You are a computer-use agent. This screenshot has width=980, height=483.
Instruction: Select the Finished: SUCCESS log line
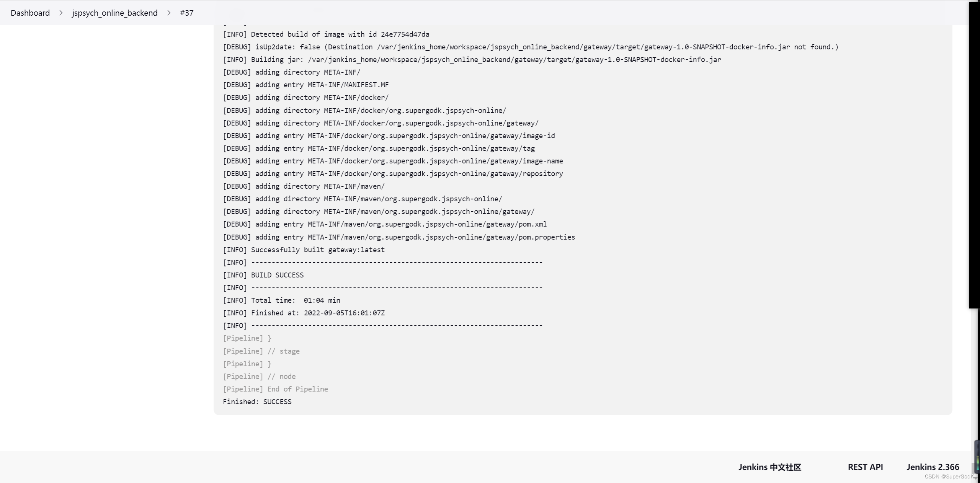tap(257, 402)
